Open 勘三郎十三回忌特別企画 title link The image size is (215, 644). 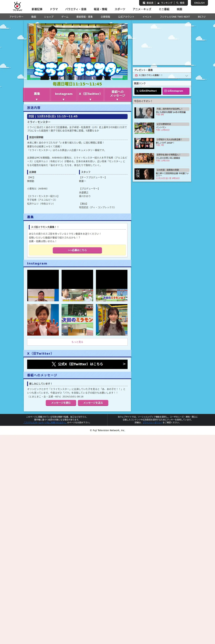pos(172,174)
